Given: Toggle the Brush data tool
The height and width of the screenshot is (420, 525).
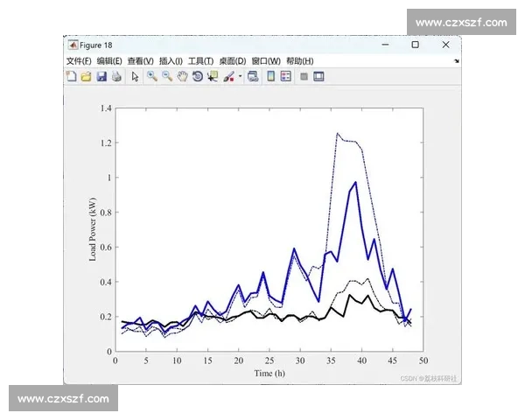Looking at the screenshot, I should [228, 76].
